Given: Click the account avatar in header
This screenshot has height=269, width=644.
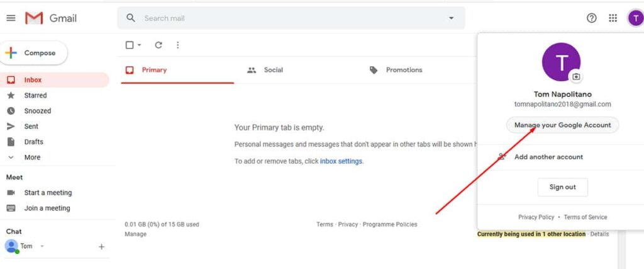Looking at the screenshot, I should tap(635, 18).
